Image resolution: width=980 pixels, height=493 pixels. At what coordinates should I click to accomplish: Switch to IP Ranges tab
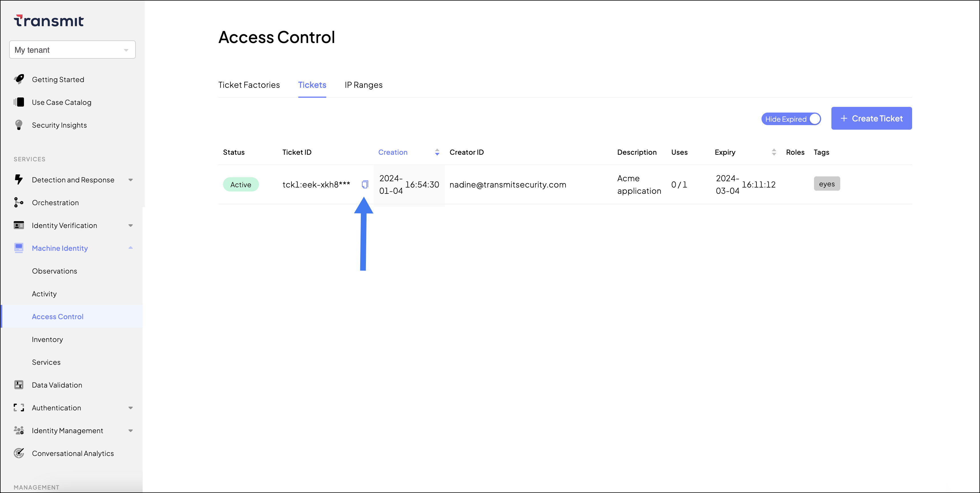[363, 85]
